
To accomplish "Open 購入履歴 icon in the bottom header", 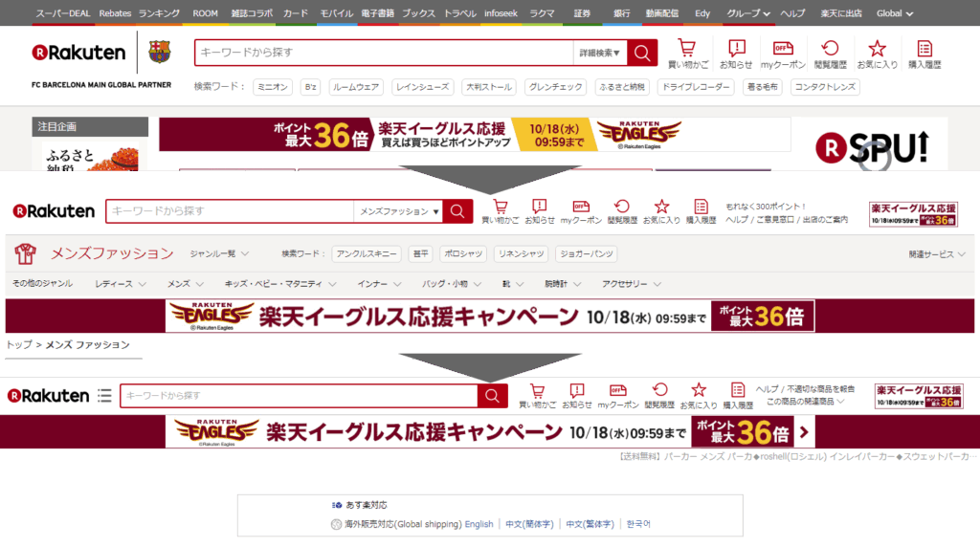I will tap(738, 396).
